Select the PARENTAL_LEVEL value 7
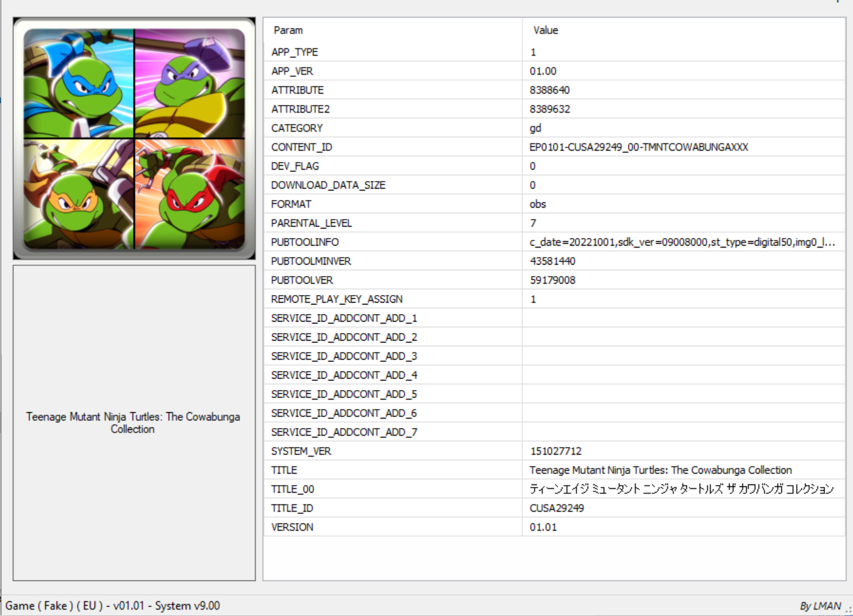 (x=533, y=223)
